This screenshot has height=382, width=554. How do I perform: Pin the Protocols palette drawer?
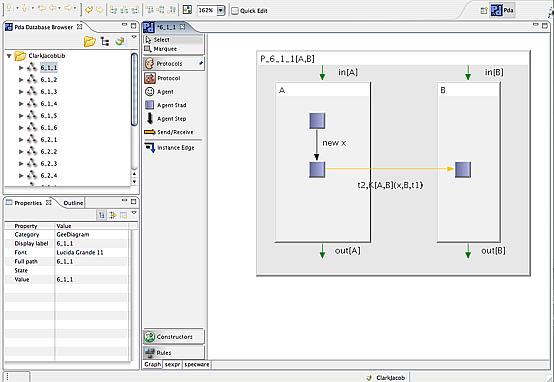coord(201,63)
